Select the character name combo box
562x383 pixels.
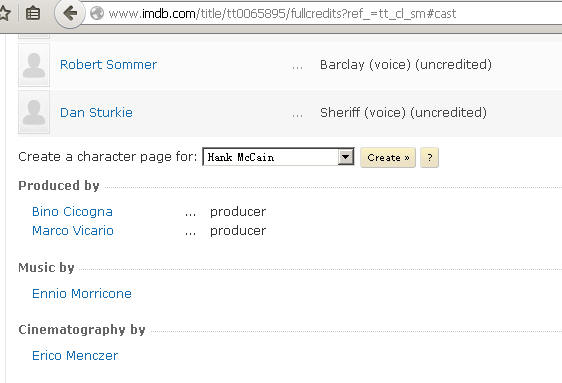pos(278,157)
